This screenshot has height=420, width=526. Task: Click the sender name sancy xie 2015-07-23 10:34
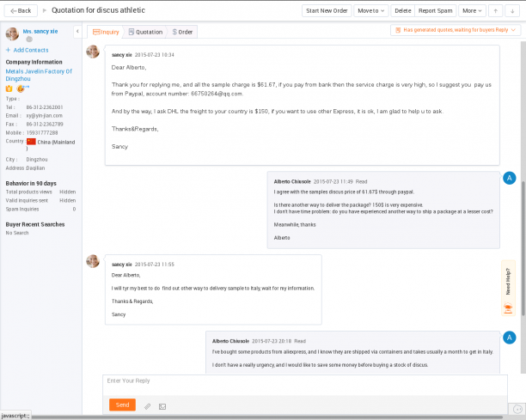[x=143, y=55]
